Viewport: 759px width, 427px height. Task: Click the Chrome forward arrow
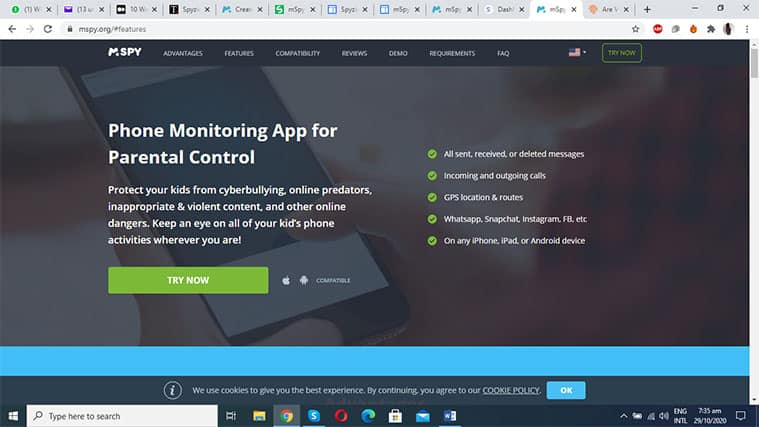click(30, 29)
